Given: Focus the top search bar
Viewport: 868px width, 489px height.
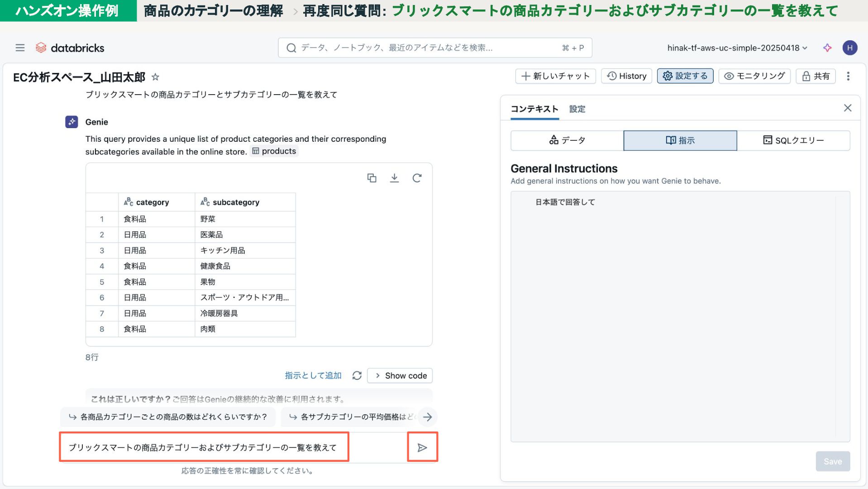Looking at the screenshot, I should [x=435, y=48].
